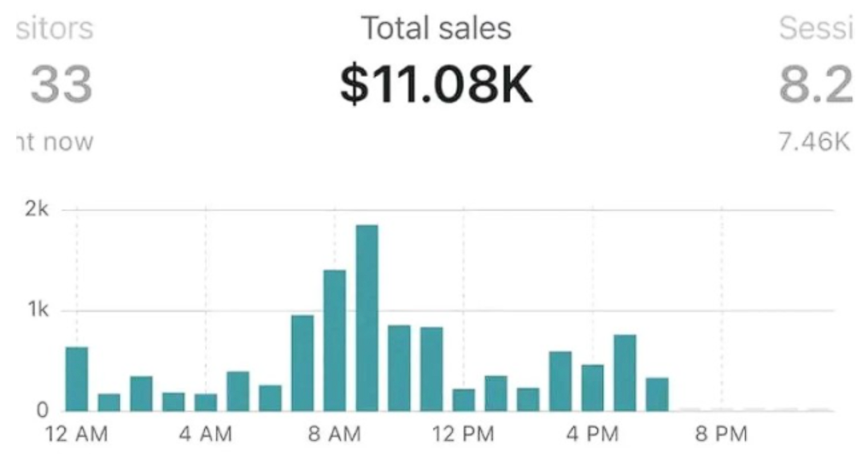This screenshot has height=463, width=868.
Task: Click the Total sales heading
Action: click(436, 29)
